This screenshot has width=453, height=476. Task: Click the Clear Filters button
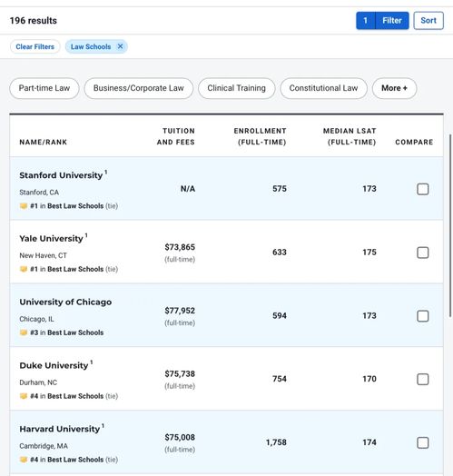34,46
